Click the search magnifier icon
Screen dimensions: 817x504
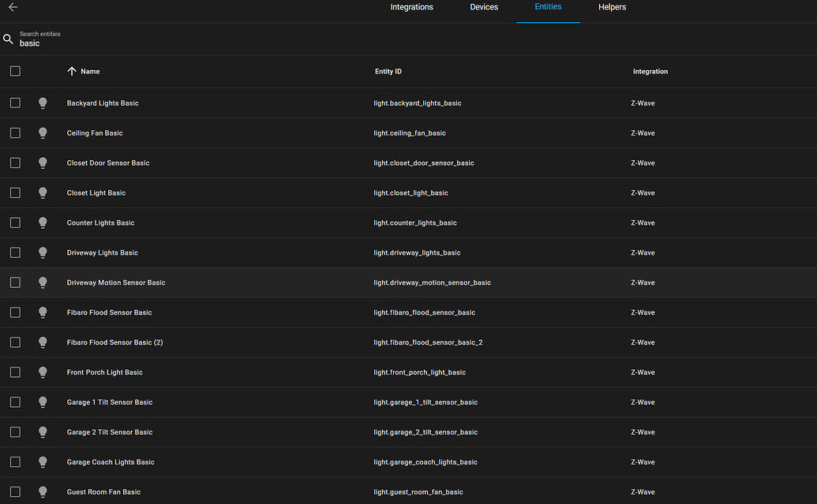(8, 38)
